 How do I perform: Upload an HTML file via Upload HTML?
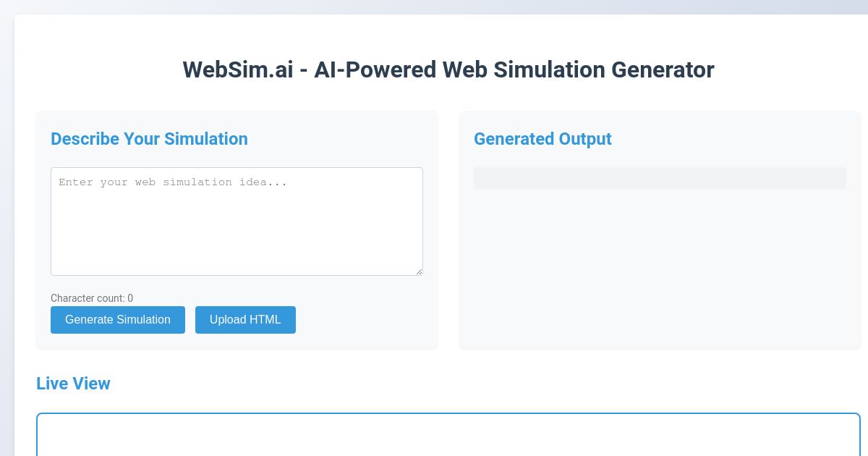click(245, 319)
